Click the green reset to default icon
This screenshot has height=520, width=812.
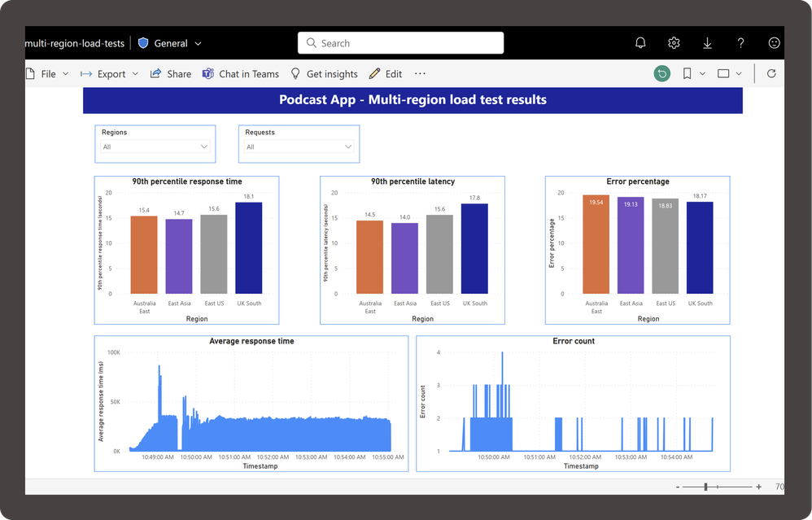point(661,73)
